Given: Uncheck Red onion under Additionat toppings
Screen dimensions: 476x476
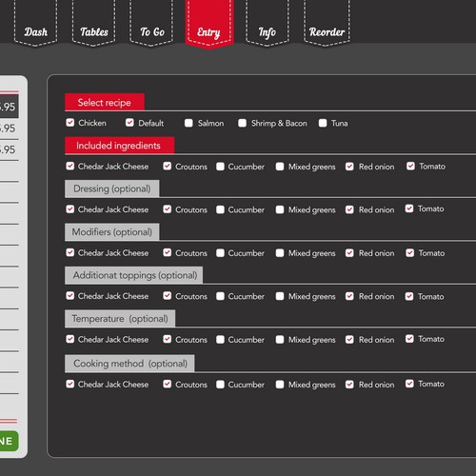Looking at the screenshot, I should pos(349,296).
